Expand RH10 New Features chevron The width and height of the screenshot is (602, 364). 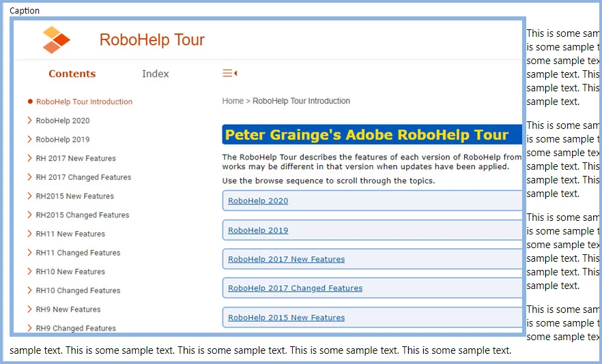pyautogui.click(x=29, y=271)
